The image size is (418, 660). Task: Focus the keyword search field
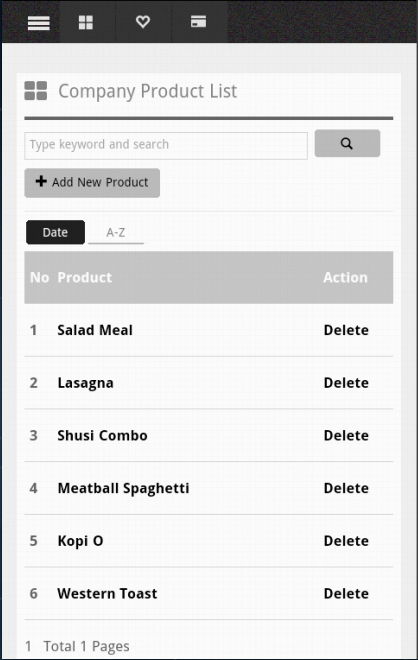166,146
